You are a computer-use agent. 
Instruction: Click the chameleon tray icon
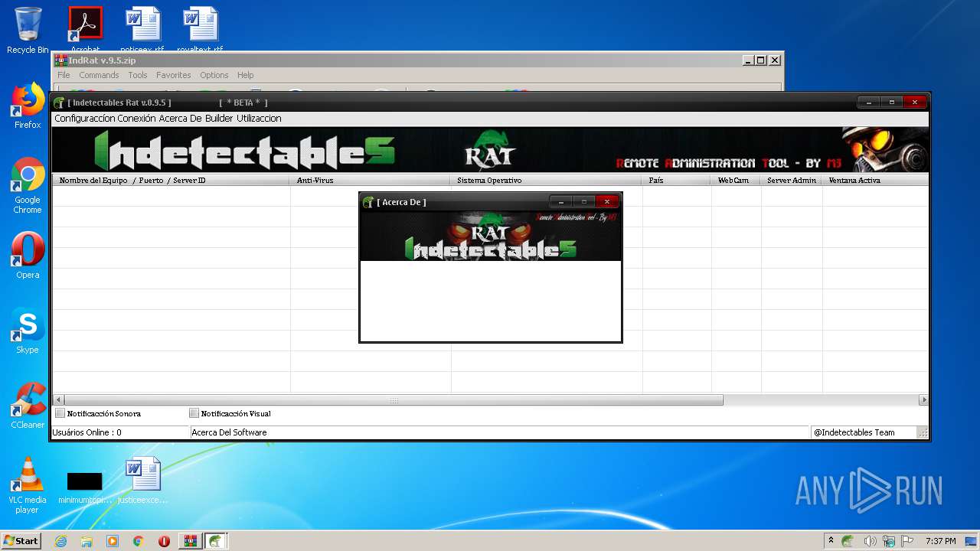848,541
